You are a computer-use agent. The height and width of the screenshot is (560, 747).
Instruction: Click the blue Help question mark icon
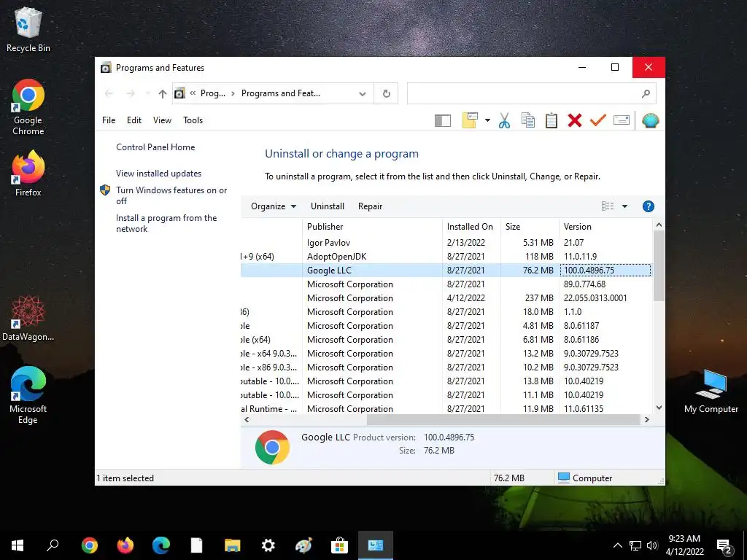click(649, 206)
